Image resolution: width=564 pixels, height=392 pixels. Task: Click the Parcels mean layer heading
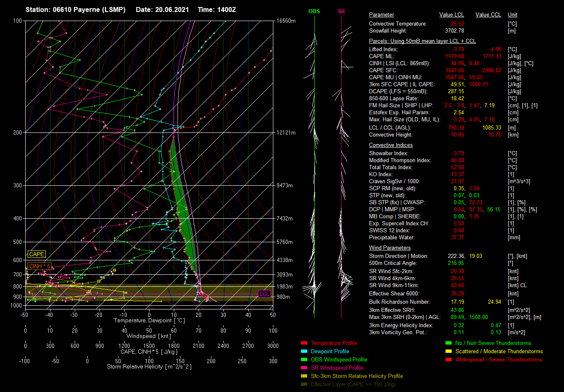pyautogui.click(x=422, y=41)
